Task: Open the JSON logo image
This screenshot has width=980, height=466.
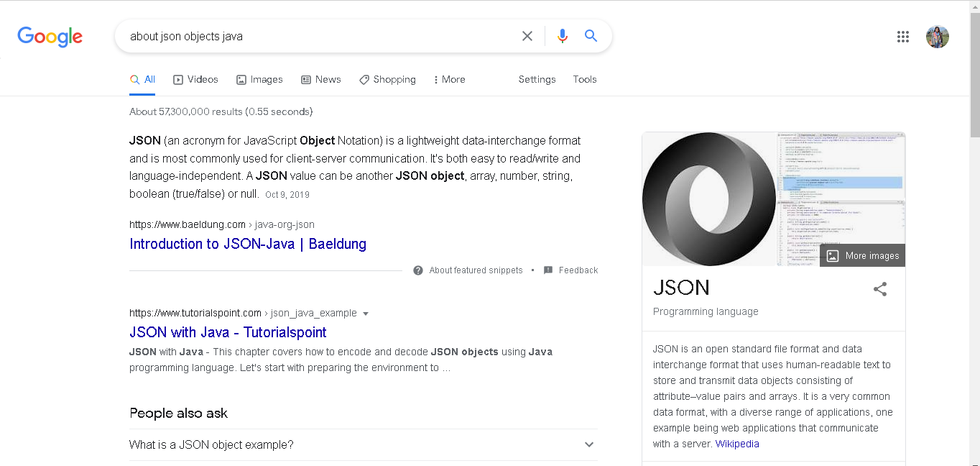Action: pos(709,199)
